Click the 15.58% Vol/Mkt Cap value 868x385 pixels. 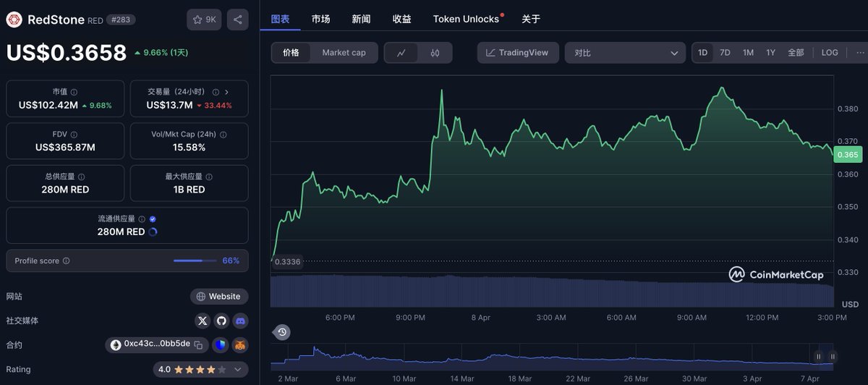pos(189,148)
